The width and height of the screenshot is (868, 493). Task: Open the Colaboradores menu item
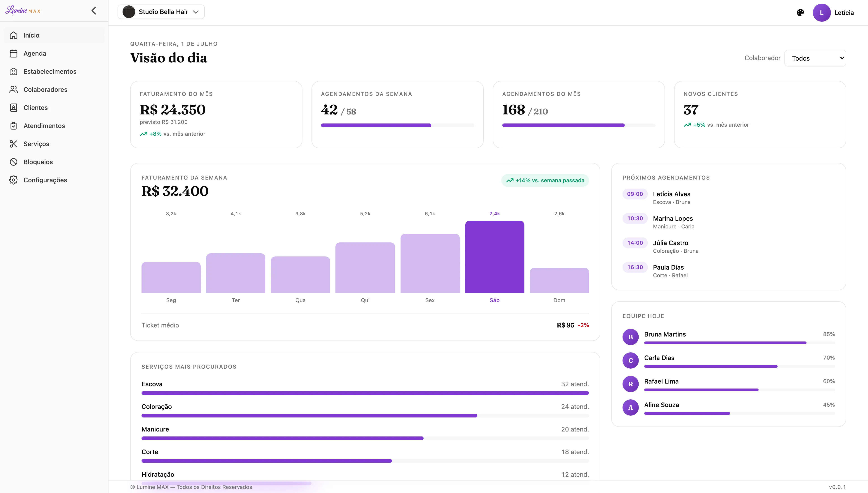pos(54,90)
